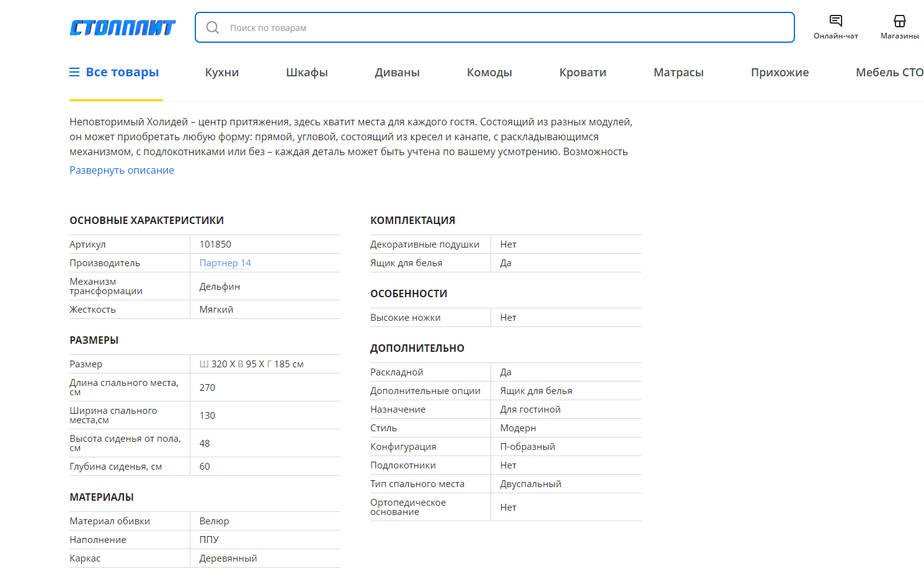Open the stores (Магазины) icon
The image size is (924, 582).
(899, 21)
